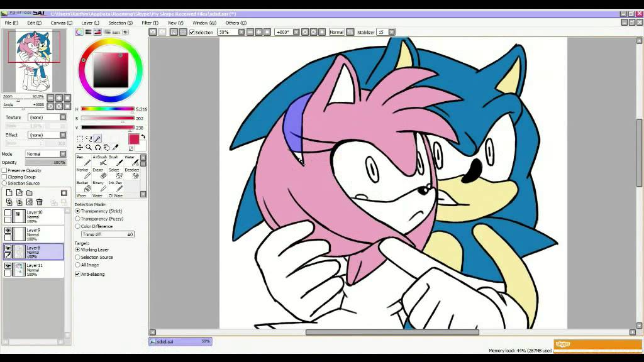This screenshot has width=644, height=362.
Task: Click toolbar zoom in plus button
Action: click(258, 32)
